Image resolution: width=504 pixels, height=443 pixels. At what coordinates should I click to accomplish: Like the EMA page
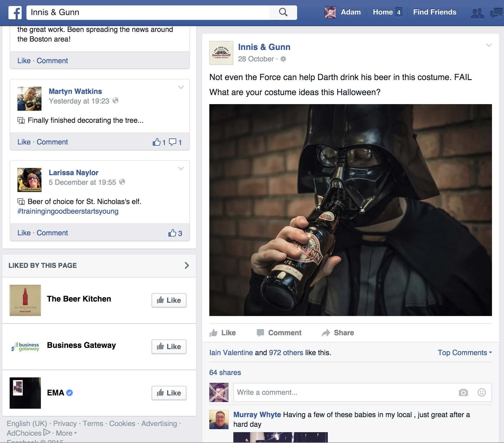169,393
